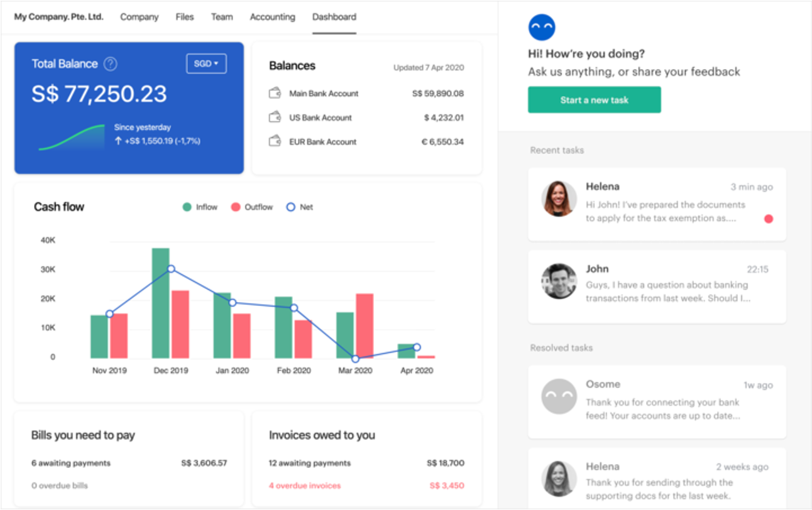Screen dimensions: 812x510
Task: Click the Net data point for Dec 2019
Action: pos(171,269)
